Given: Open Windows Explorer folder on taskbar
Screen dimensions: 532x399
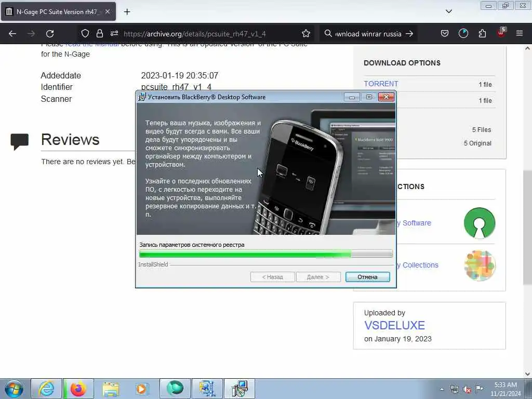Looking at the screenshot, I should 110,389.
